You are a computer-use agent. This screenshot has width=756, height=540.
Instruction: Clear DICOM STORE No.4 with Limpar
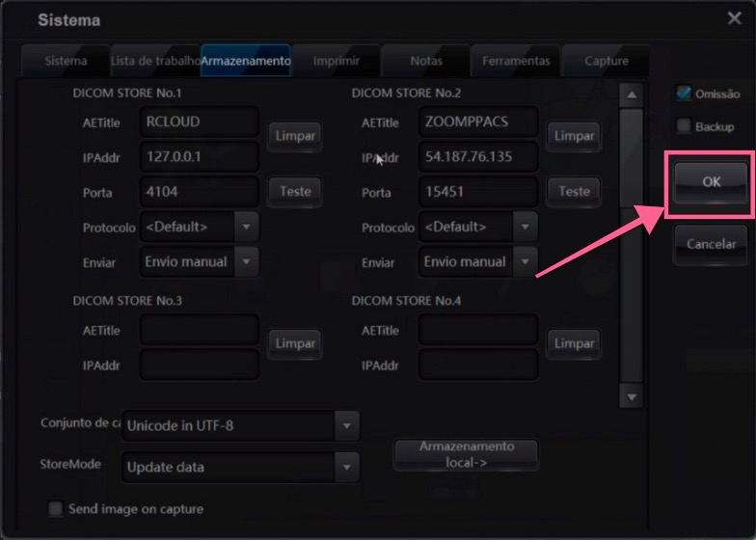[573, 343]
